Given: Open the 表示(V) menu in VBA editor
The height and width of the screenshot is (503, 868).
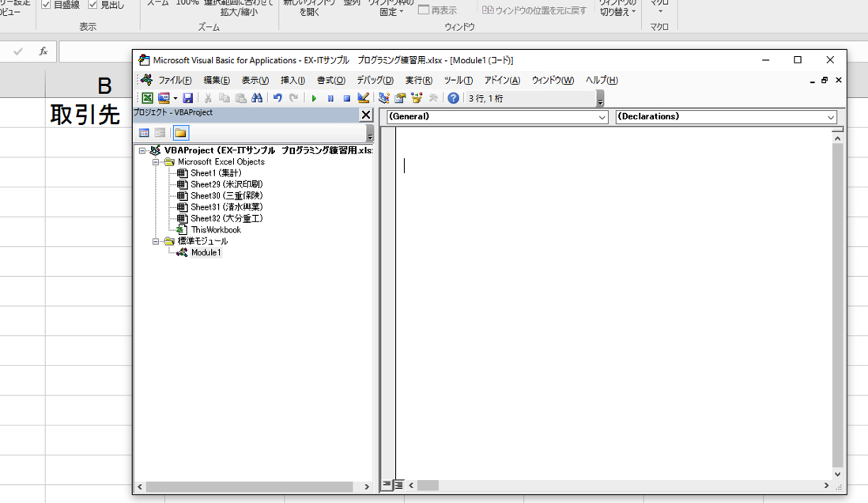Looking at the screenshot, I should pos(255,81).
